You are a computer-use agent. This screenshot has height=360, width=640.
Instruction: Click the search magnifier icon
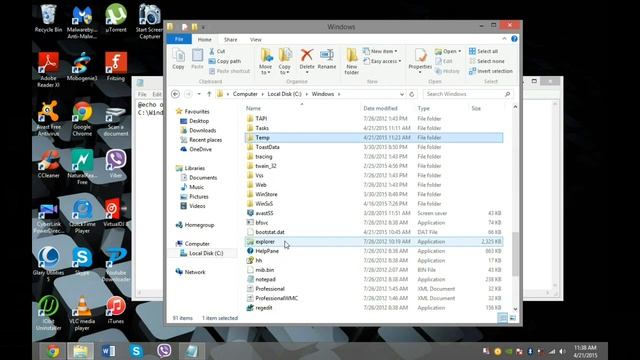(507, 94)
